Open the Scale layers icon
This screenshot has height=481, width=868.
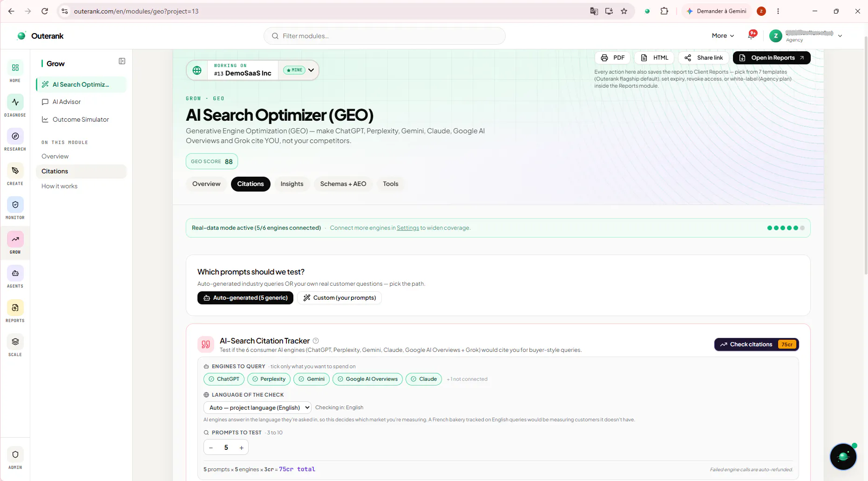coord(15,342)
